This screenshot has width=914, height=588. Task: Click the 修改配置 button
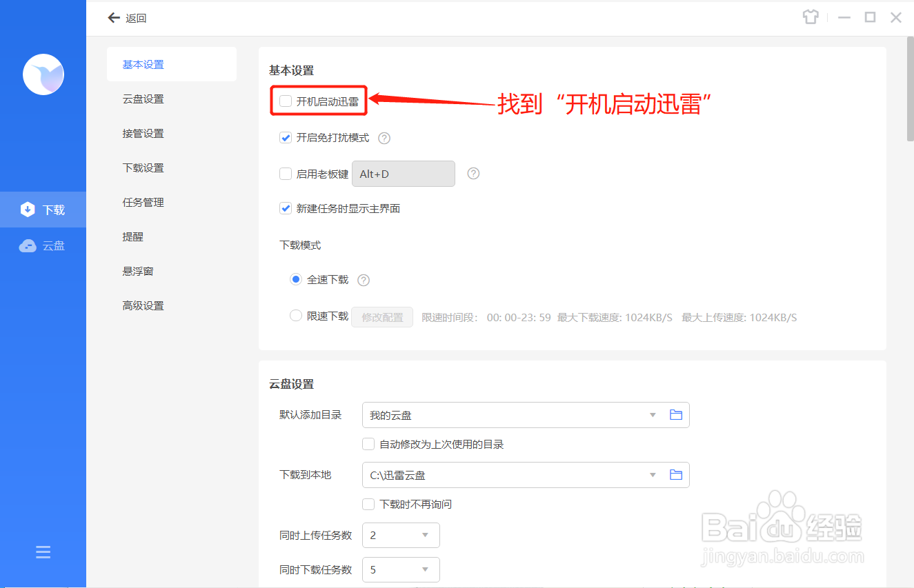pos(382,317)
